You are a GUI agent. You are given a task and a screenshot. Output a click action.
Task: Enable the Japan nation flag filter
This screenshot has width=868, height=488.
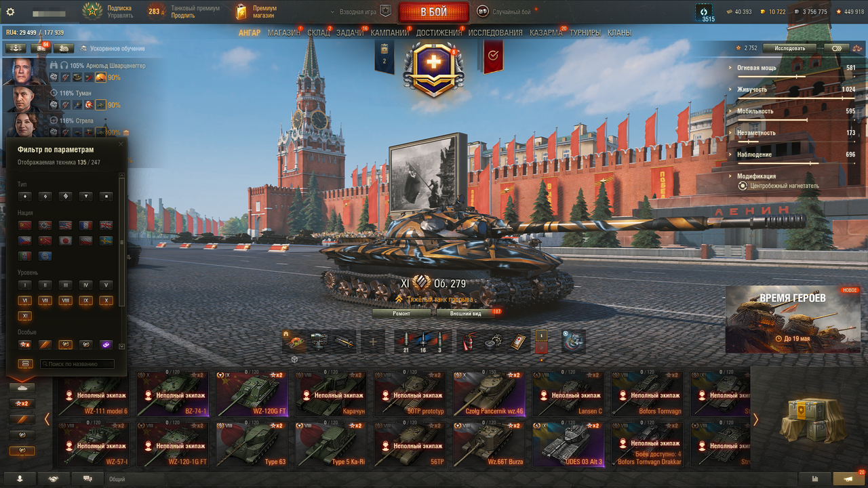(x=65, y=241)
